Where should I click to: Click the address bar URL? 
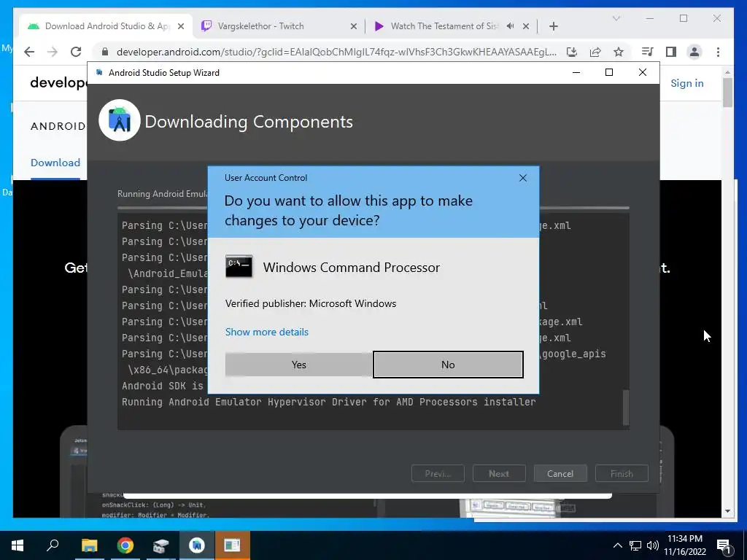[x=336, y=52]
